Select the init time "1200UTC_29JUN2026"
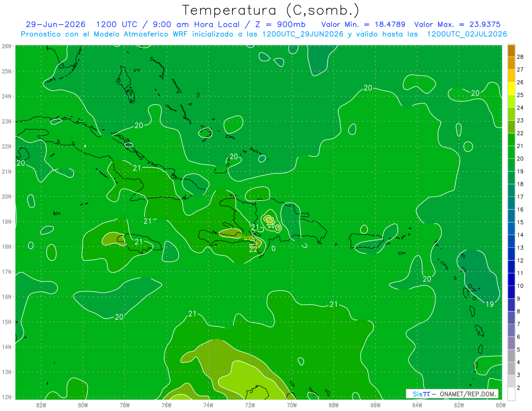The image size is (532, 411). point(303,34)
